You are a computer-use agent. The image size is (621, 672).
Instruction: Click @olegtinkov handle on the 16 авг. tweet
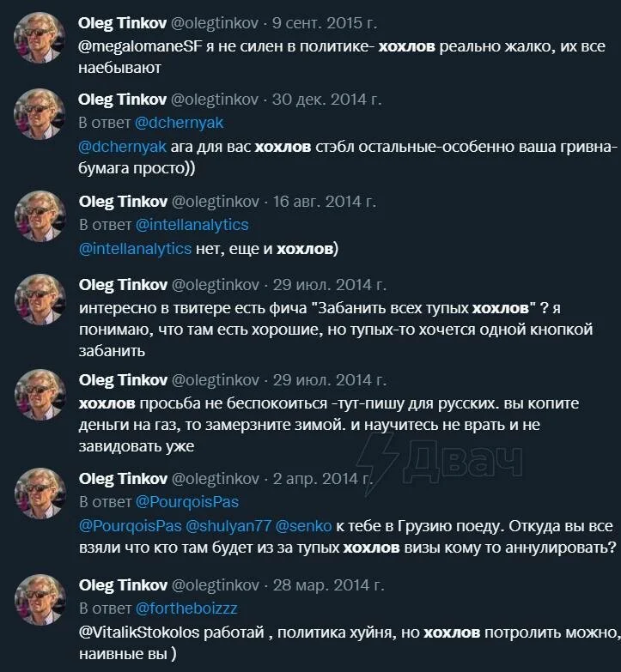(216, 202)
